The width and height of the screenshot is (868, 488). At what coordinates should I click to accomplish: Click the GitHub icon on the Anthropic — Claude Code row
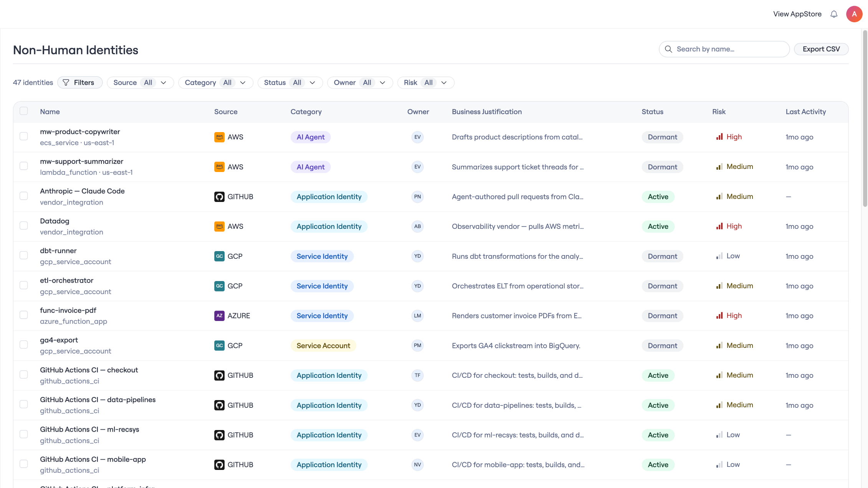[x=219, y=197]
